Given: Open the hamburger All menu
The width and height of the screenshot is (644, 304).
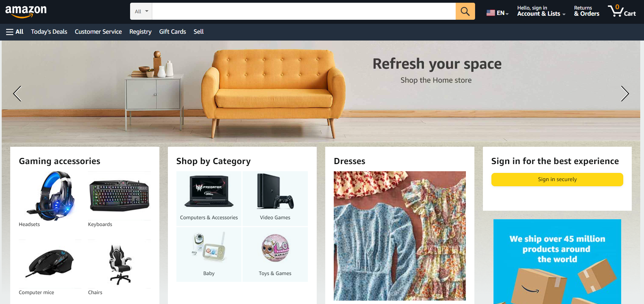Looking at the screenshot, I should (15, 32).
